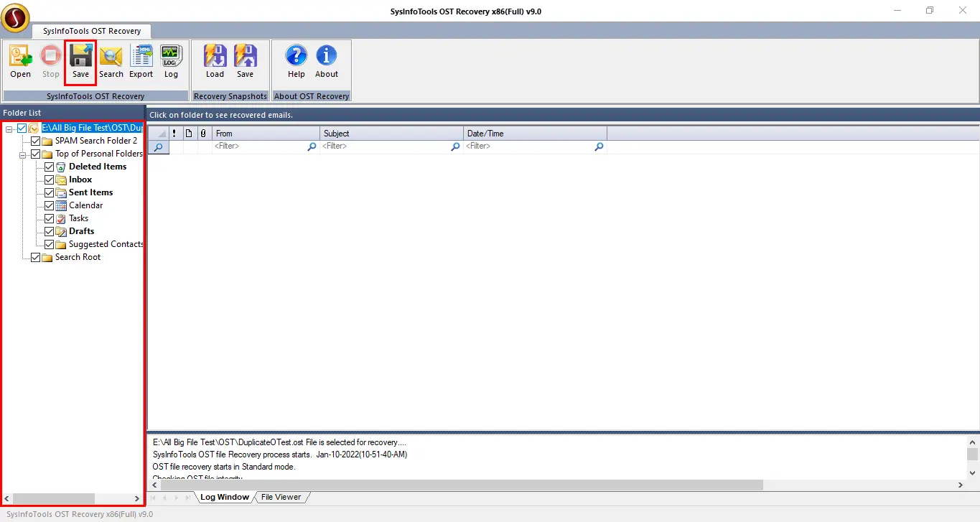Click the Save icon highlighted in red
980x522 pixels.
pyautogui.click(x=80, y=61)
